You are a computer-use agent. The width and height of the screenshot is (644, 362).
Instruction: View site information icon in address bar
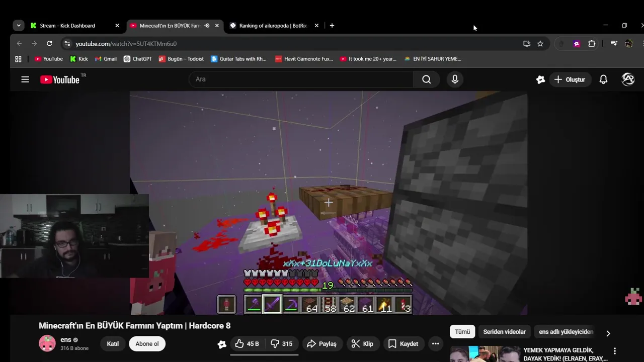[67, 44]
